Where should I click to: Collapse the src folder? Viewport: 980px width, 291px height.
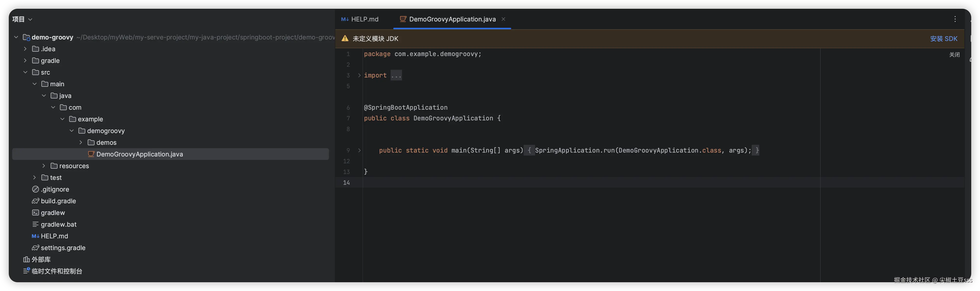(25, 72)
